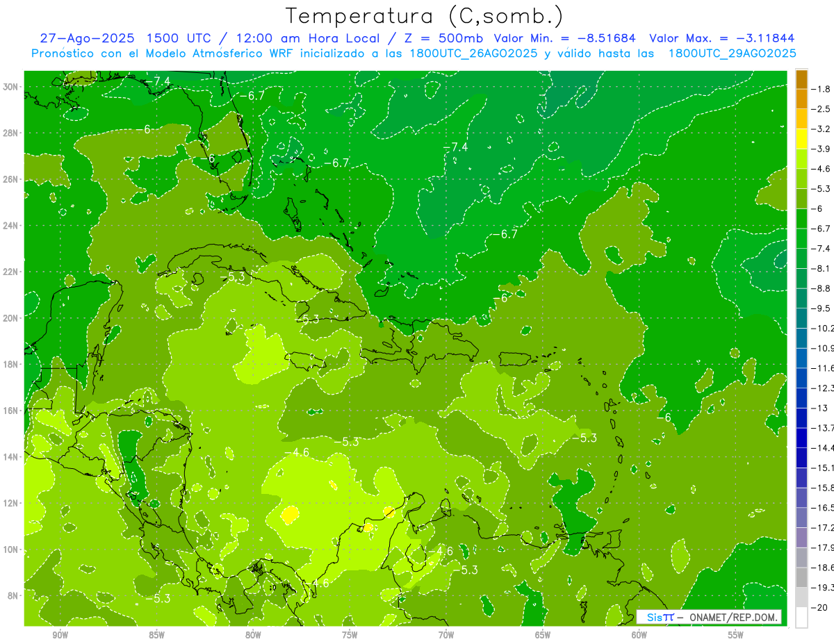Click the 10N latitude axis label
The image size is (834, 644).
pyautogui.click(x=12, y=549)
